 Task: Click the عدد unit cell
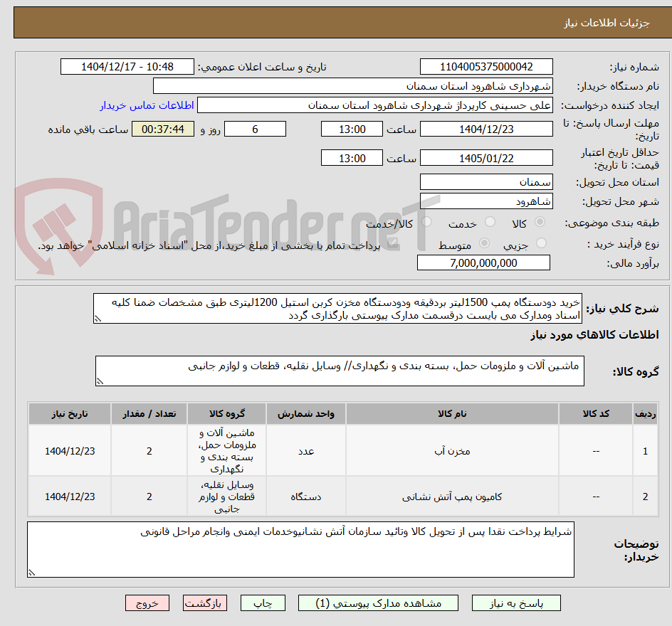306,451
